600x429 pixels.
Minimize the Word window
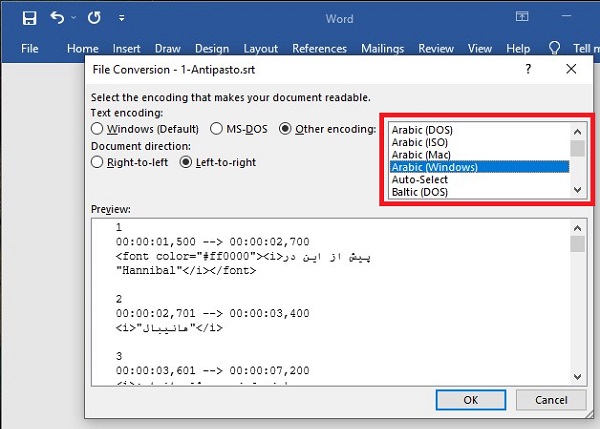pos(567,16)
